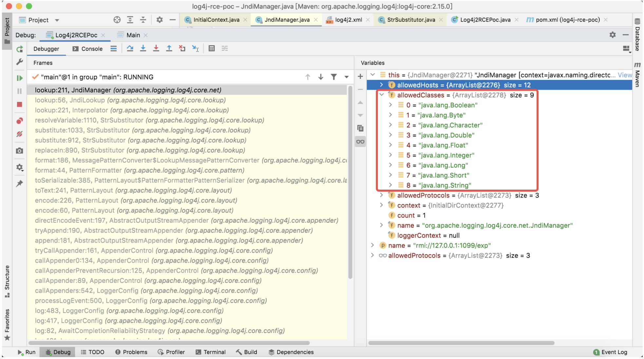Select previous frame up arrow
This screenshot has height=359, width=644.
click(x=308, y=77)
